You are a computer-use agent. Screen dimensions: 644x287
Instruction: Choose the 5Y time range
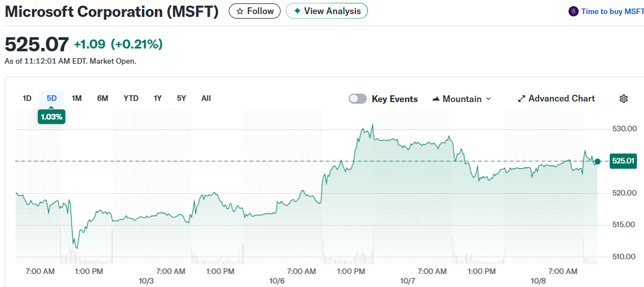[181, 98]
